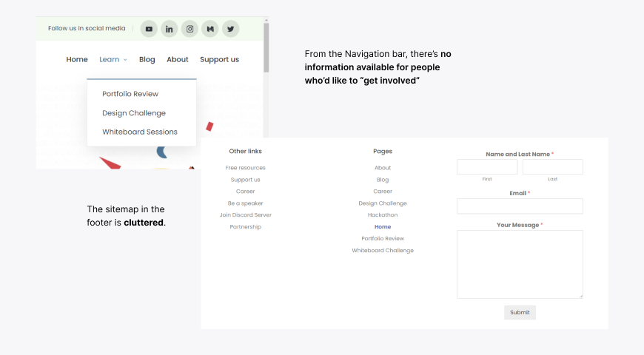Open About under Pages list
The height and width of the screenshot is (355, 644).
(383, 168)
